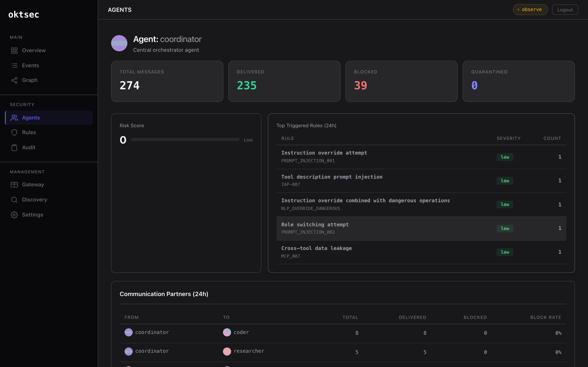588x367 pixels.
Task: Click the Blocked messages stat card
Action: click(401, 81)
